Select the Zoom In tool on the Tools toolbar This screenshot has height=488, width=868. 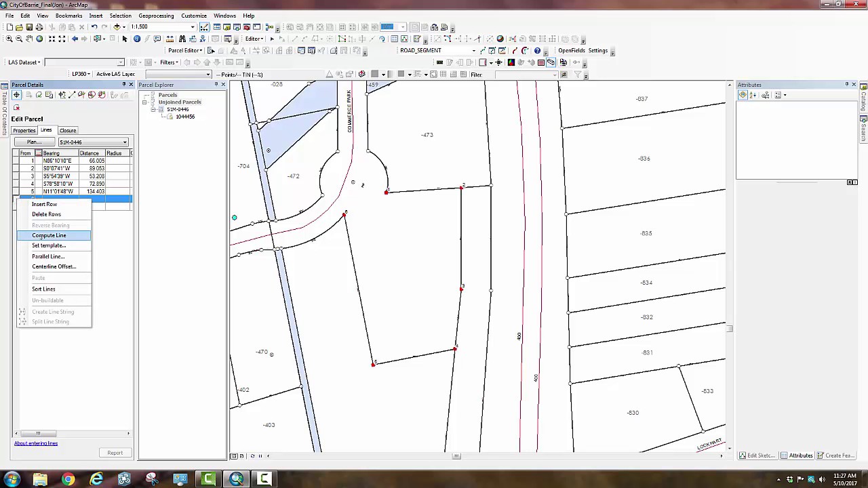7,39
